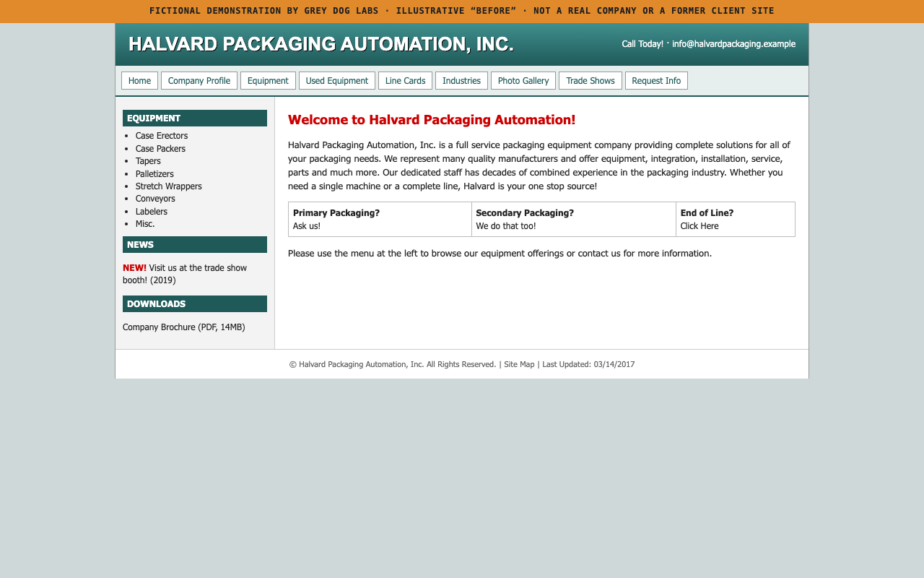
Task: Open the Photo Gallery page
Action: pos(523,81)
